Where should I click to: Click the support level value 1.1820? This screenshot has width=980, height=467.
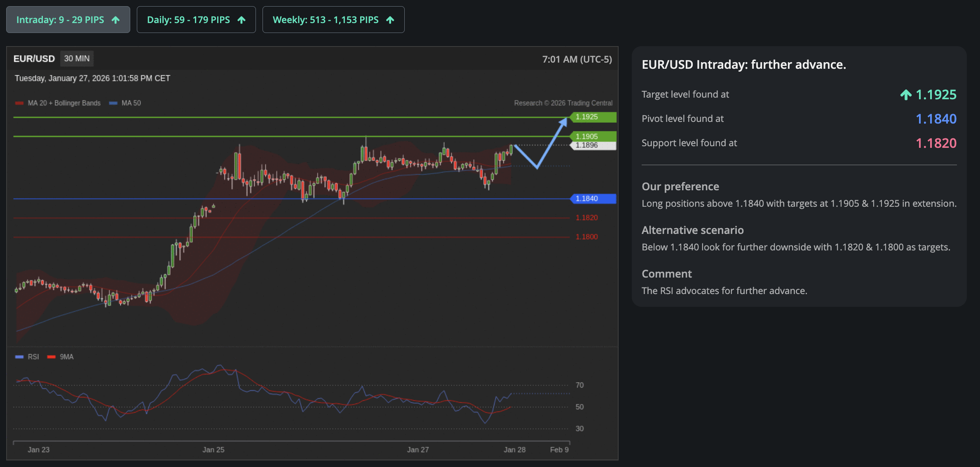coord(935,143)
